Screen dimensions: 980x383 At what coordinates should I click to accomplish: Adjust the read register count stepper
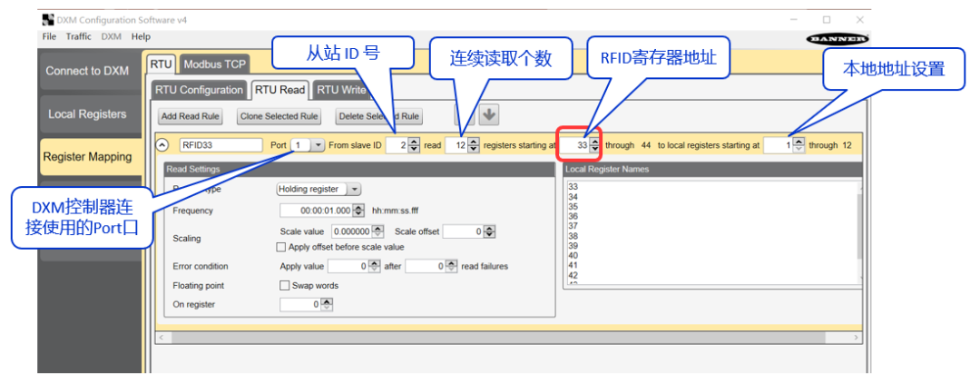[473, 144]
